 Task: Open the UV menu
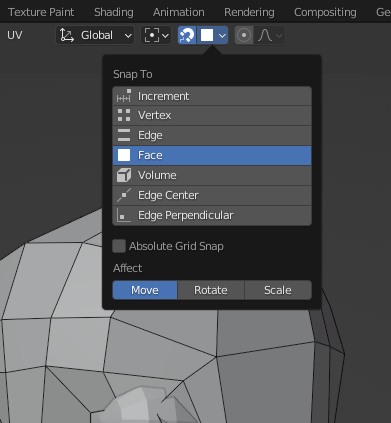click(x=15, y=35)
